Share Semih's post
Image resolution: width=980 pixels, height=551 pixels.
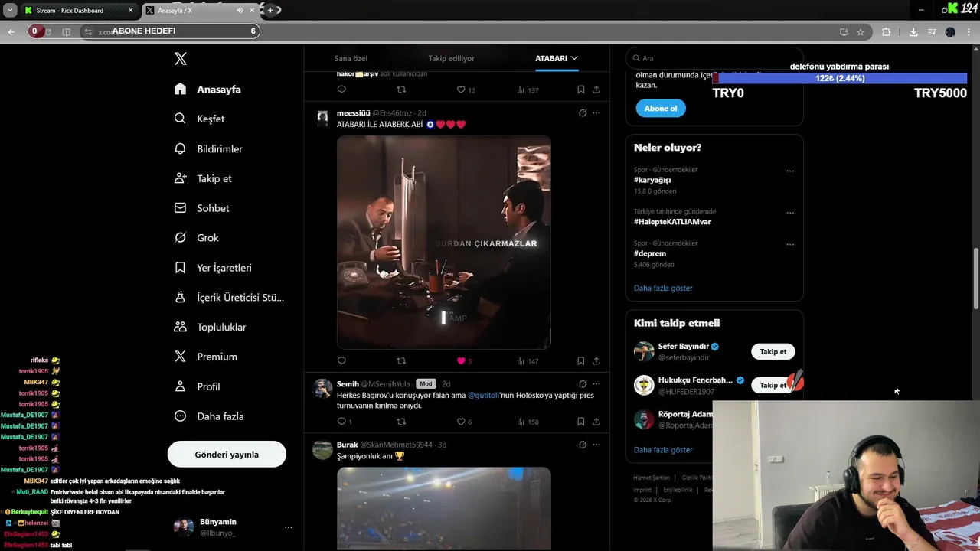pos(596,422)
